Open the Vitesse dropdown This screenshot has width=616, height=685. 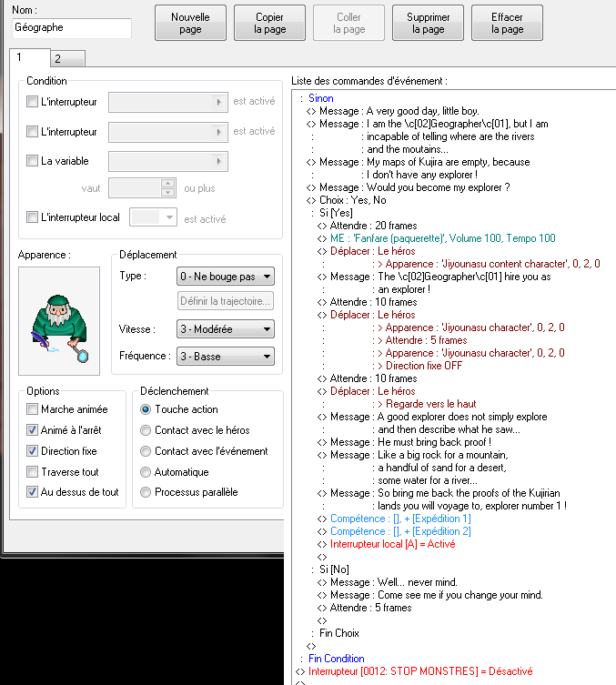point(226,329)
